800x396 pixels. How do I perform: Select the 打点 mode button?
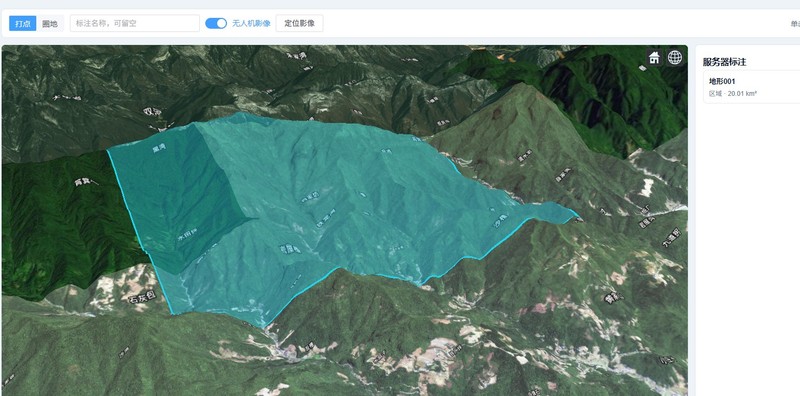click(22, 23)
